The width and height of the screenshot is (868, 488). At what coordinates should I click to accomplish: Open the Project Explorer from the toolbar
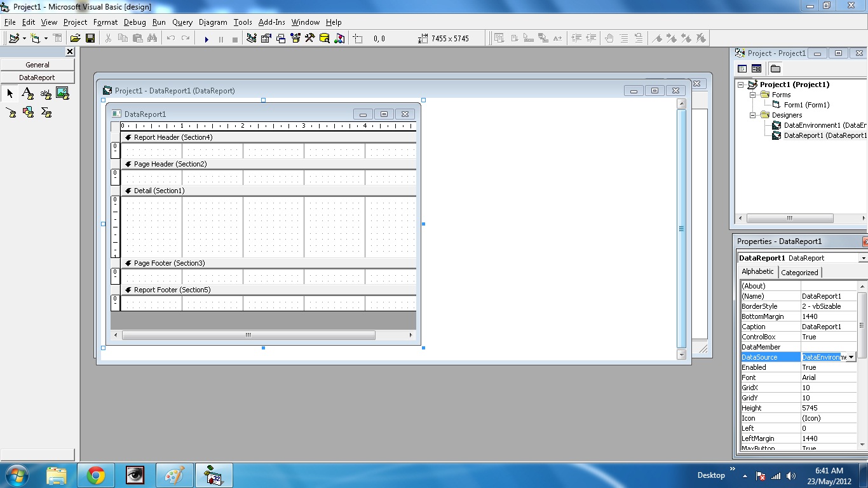pos(252,38)
